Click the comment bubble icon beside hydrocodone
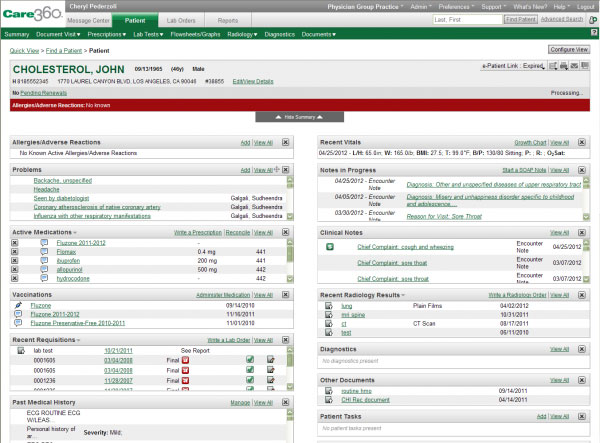 tap(44, 278)
